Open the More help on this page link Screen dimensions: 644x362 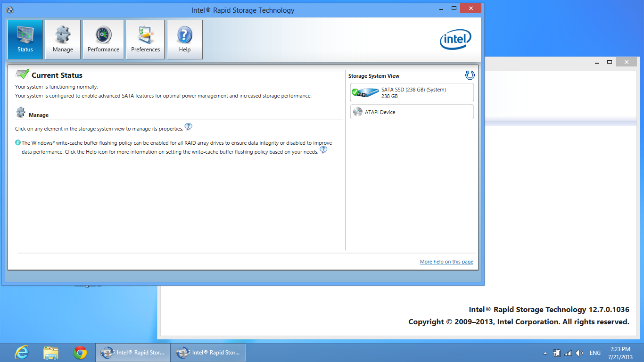pyautogui.click(x=446, y=262)
